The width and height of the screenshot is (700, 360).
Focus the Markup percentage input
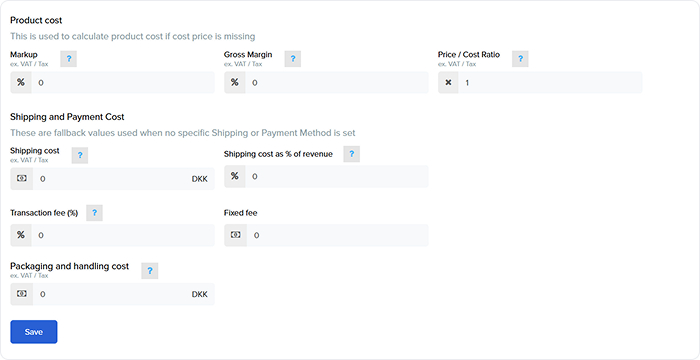(123, 83)
